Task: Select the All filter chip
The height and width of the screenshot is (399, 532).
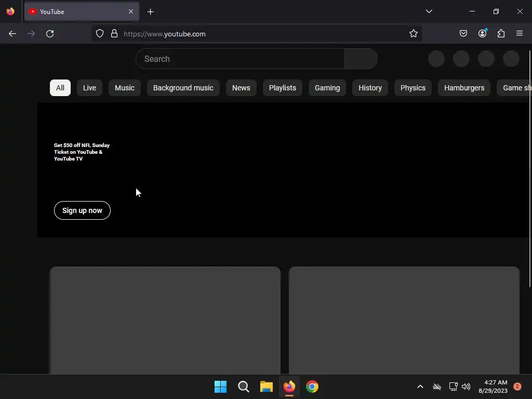Action: 60,88
